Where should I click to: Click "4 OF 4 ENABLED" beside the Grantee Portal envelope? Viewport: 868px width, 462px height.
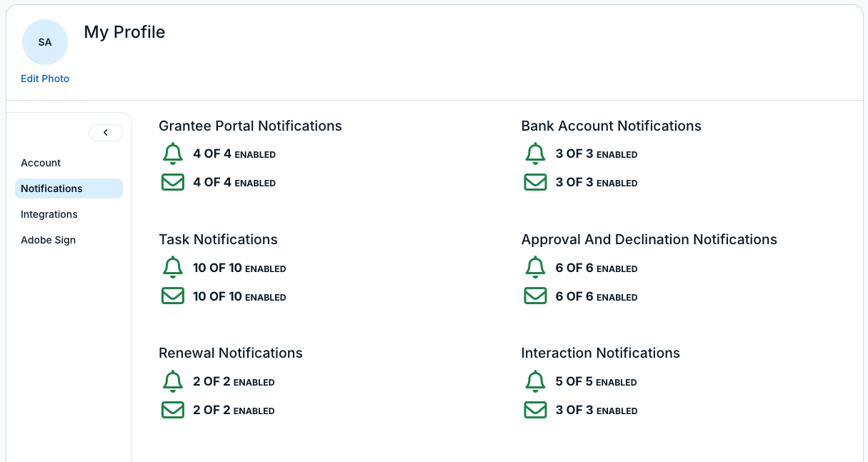click(234, 183)
